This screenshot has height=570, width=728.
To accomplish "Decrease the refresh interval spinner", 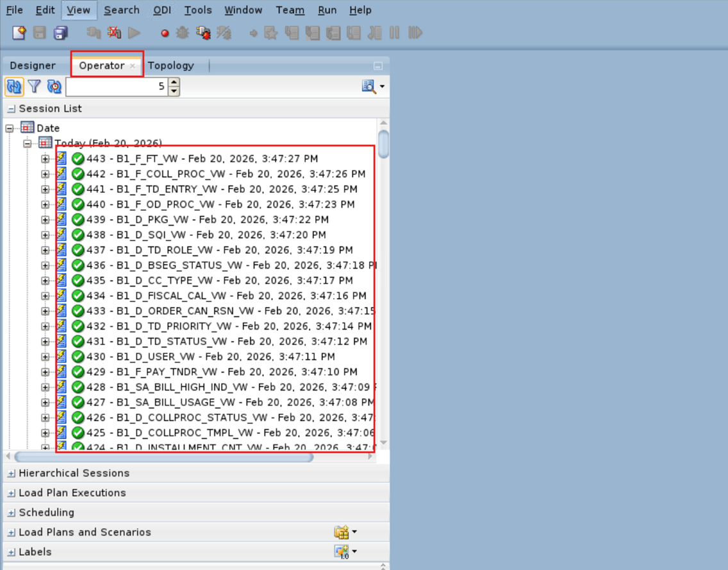I will [x=174, y=90].
